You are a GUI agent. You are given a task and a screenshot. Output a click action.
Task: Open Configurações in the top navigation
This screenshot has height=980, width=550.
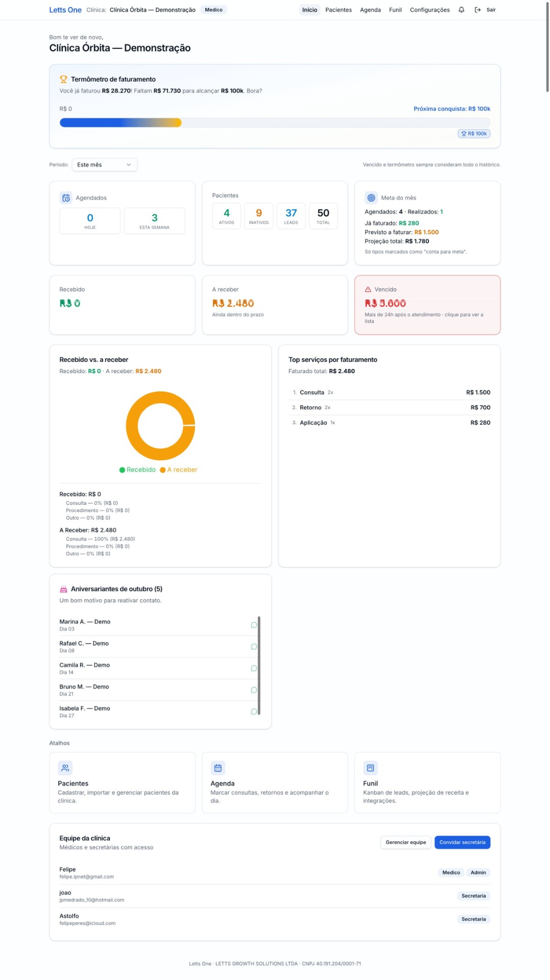(x=430, y=10)
